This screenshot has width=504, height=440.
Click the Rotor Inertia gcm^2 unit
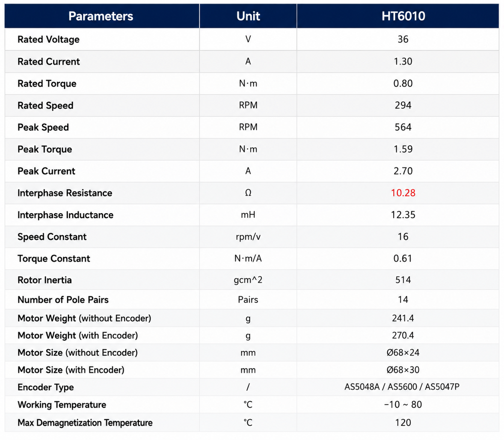pyautogui.click(x=248, y=280)
